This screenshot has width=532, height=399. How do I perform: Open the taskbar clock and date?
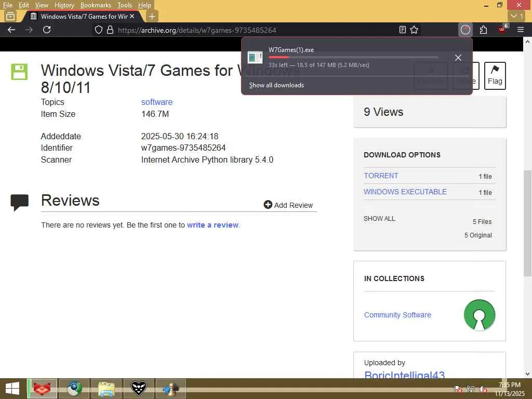(510, 389)
